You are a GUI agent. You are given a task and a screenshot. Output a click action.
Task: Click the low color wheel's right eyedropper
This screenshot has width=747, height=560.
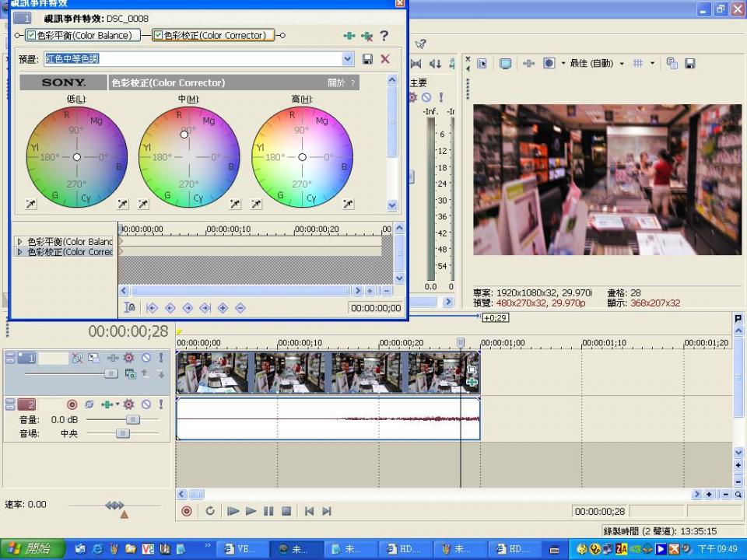pyautogui.click(x=123, y=204)
